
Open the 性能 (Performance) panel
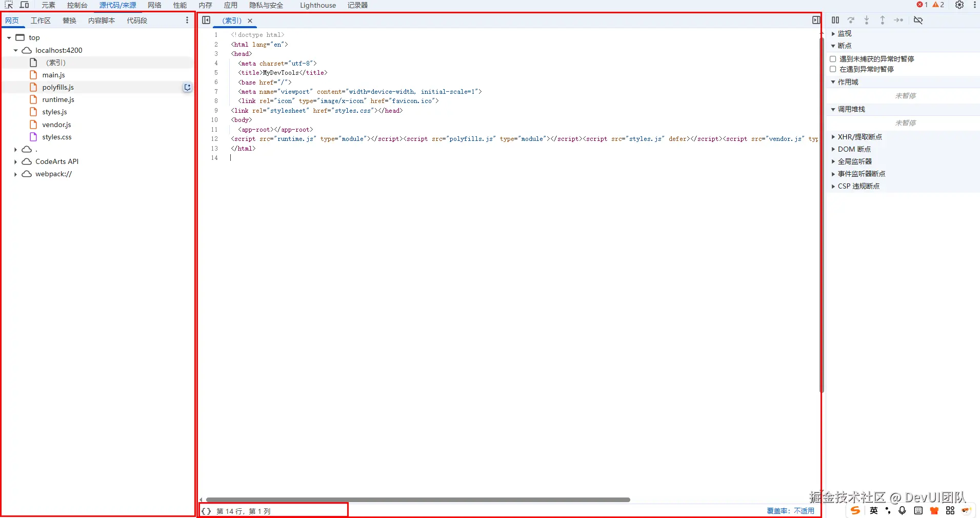click(x=180, y=5)
